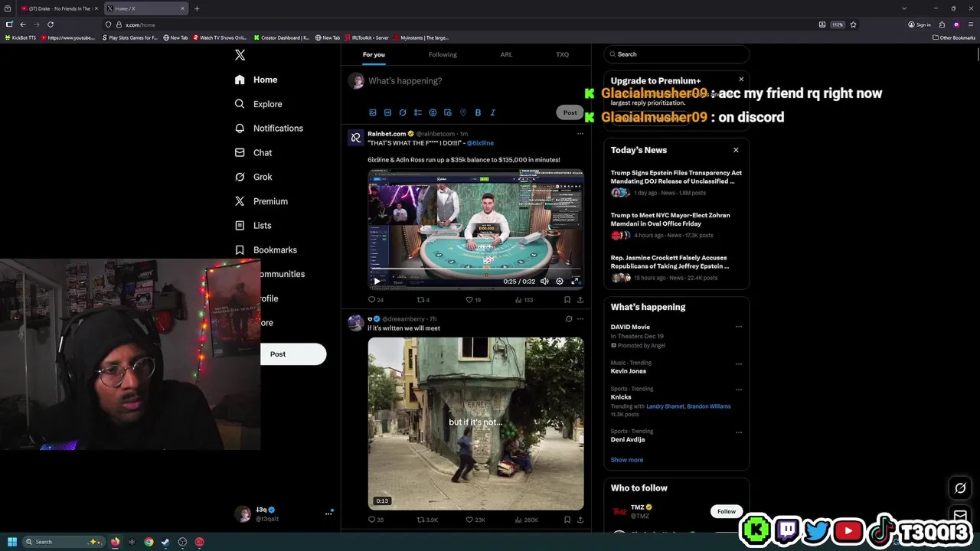Viewport: 980px width, 551px height.
Task: Switch to the For you tab
Action: pyautogui.click(x=374, y=54)
